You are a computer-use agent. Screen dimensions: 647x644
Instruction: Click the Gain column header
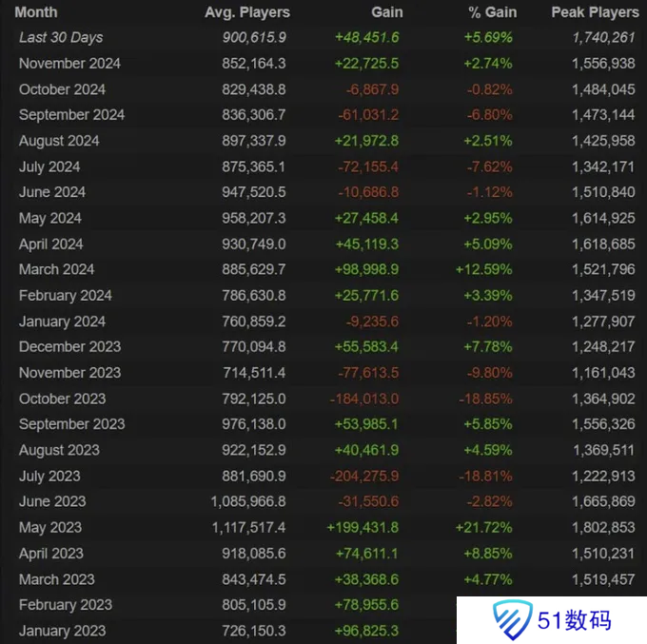[386, 12]
